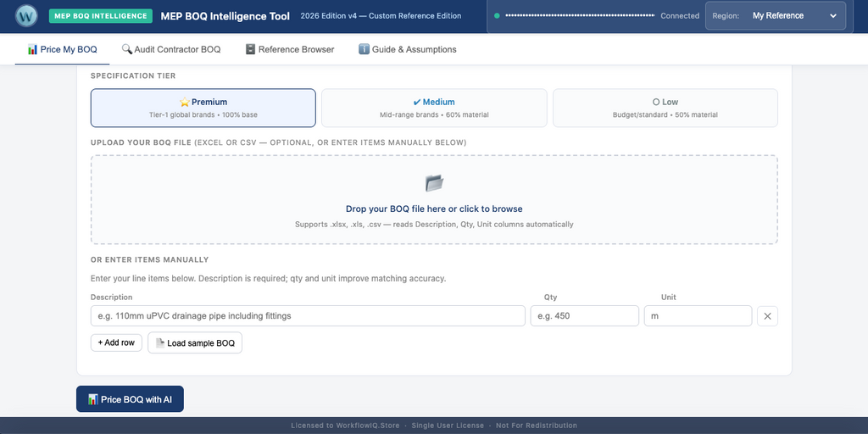Go to the Guide & Assumptions tab
This screenshot has width=868, height=434.
408,49
